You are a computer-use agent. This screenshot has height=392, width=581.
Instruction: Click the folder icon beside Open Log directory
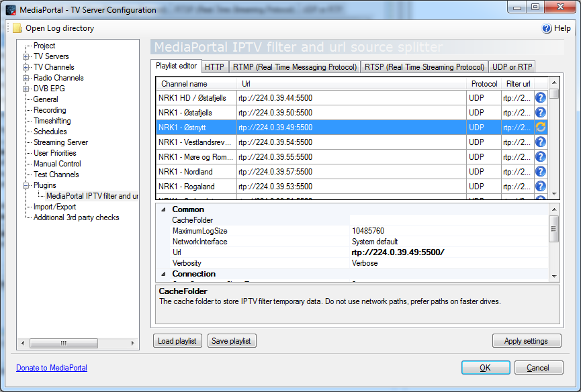pos(17,28)
